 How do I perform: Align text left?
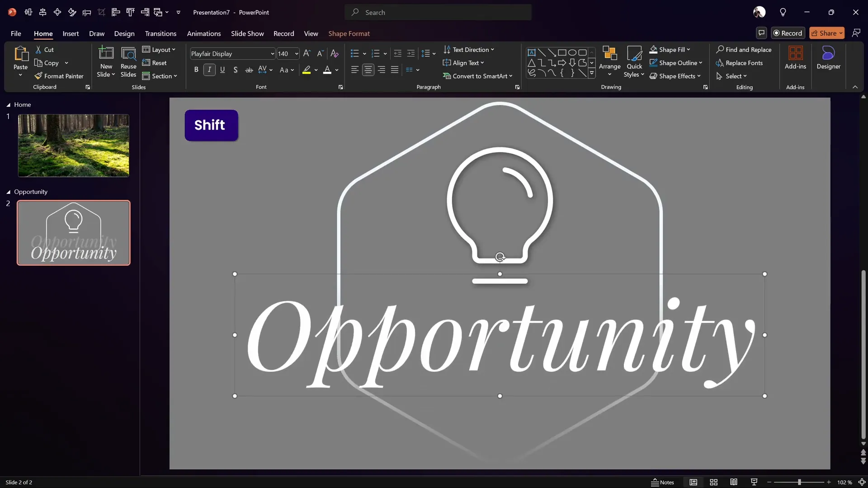[x=355, y=70]
